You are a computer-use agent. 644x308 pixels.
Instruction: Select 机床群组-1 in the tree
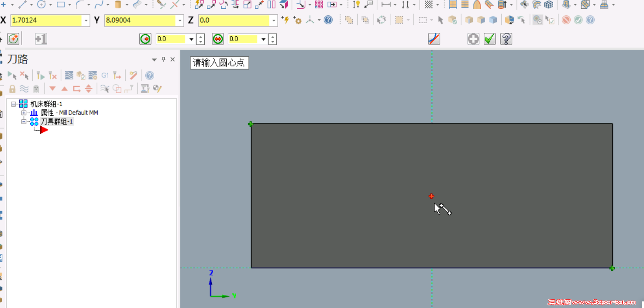pos(46,104)
